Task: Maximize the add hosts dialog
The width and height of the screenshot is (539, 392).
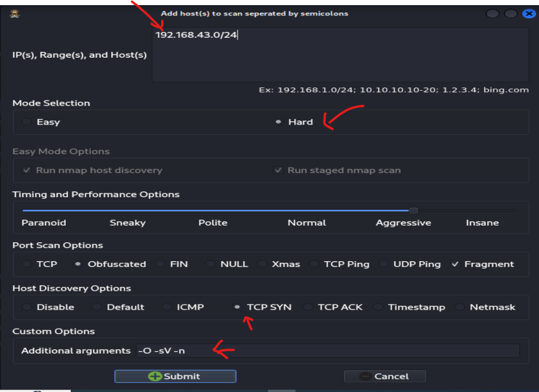Action: point(510,14)
